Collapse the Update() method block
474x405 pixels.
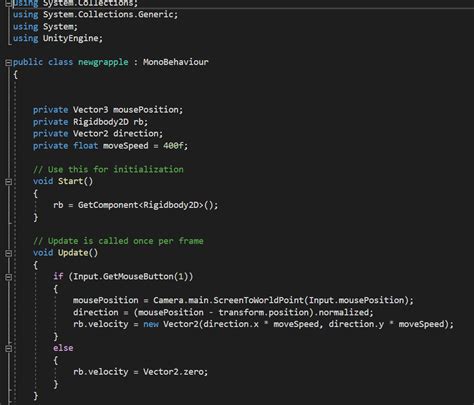tap(9, 253)
